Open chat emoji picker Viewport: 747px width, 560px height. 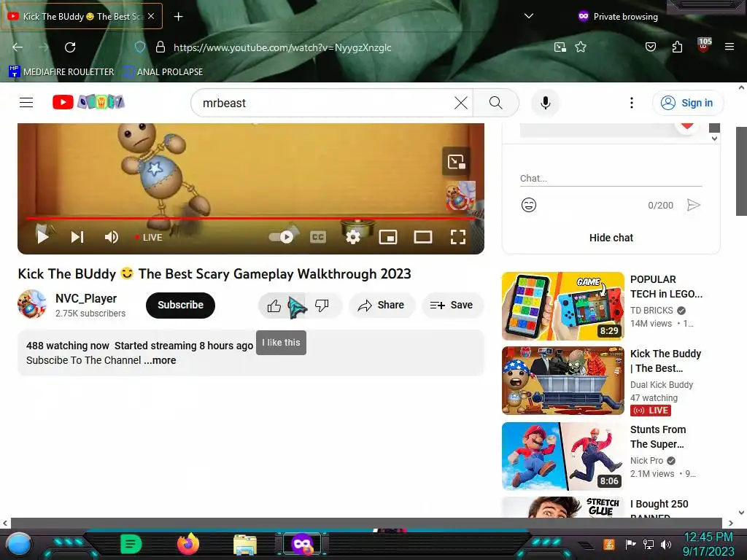[x=529, y=205]
